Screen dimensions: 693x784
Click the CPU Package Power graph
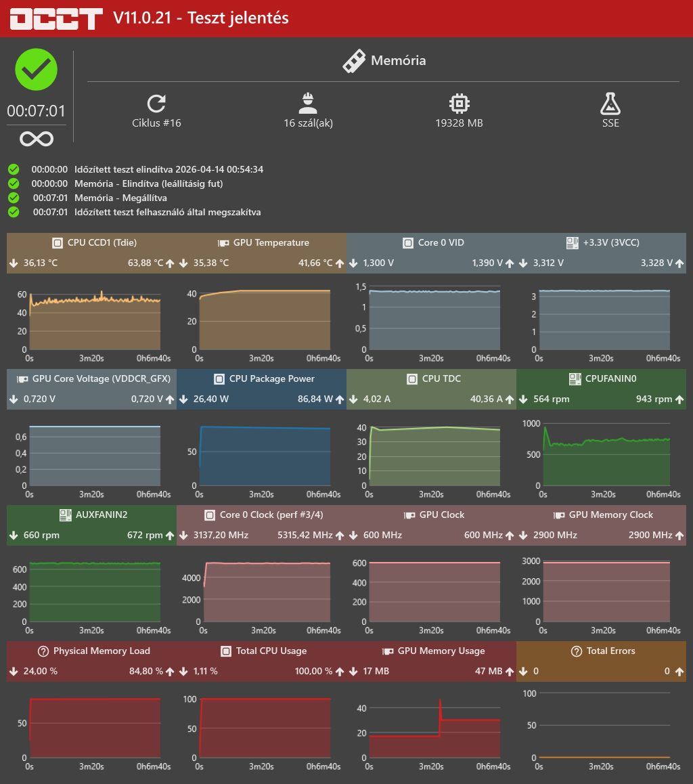pos(265,456)
